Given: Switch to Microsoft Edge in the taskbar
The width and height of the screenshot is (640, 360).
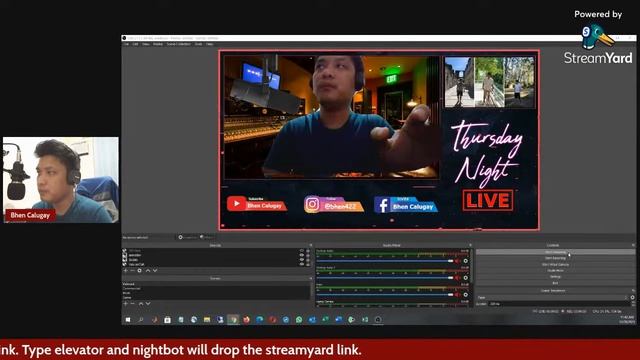Looking at the screenshot, I should (260, 320).
